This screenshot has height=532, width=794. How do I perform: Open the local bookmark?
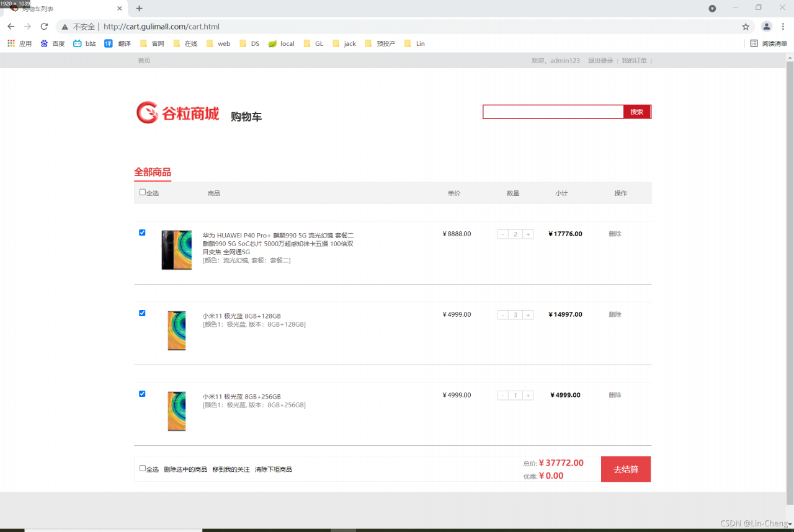(281, 43)
